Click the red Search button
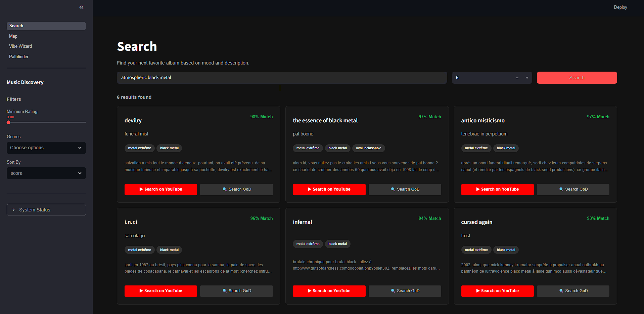Image resolution: width=644 pixels, height=314 pixels. (577, 78)
